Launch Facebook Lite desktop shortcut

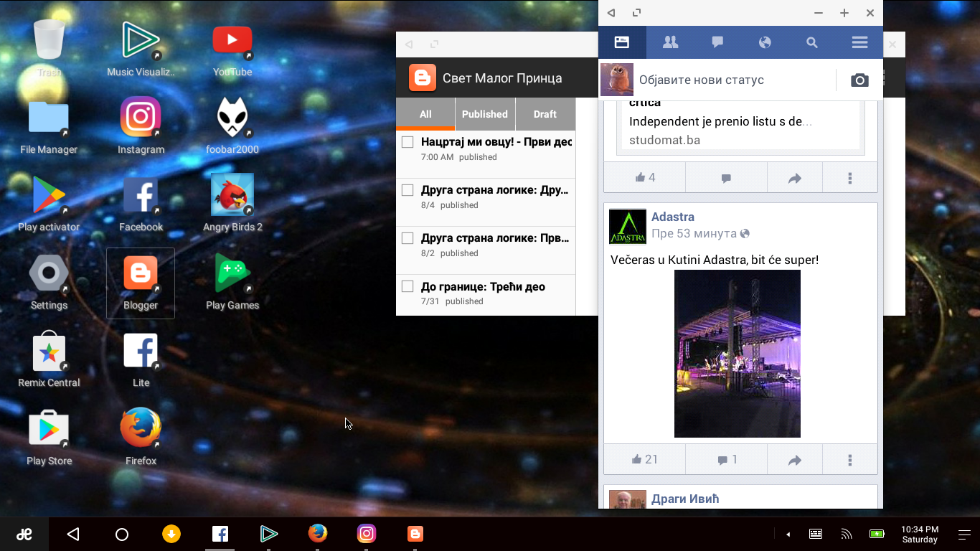(141, 359)
